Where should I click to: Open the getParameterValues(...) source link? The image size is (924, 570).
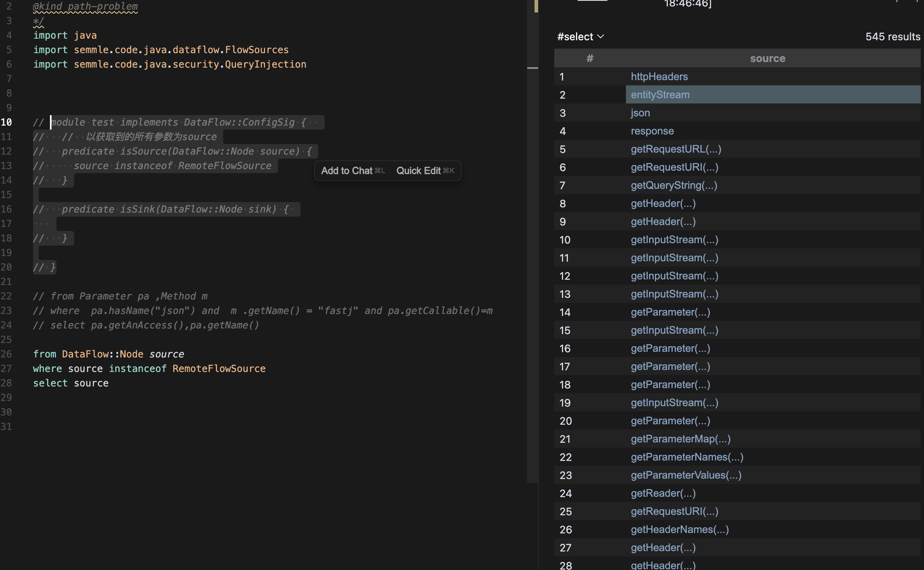(x=686, y=475)
